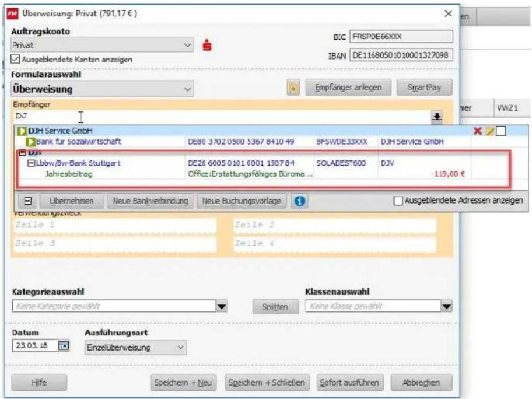Click the download arrow icon in Empfänger field

[x=437, y=117]
